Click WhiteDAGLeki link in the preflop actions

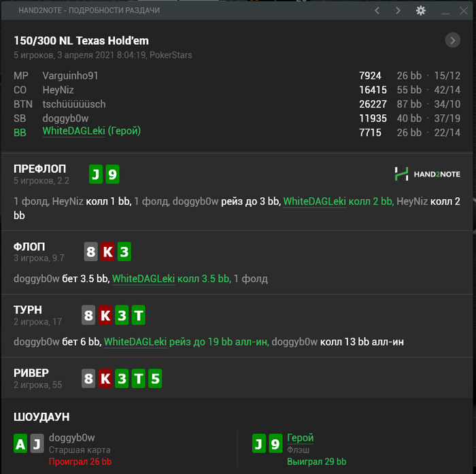[314, 201]
